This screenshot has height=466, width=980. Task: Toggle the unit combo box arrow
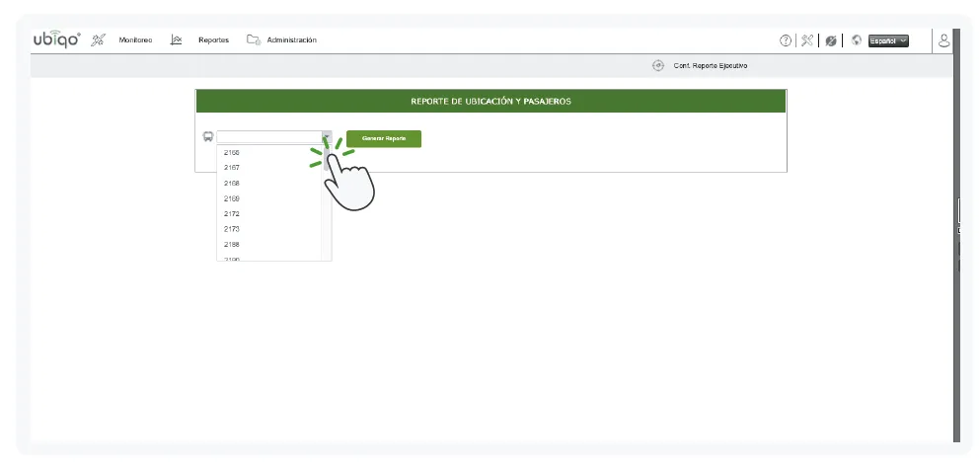[327, 137]
